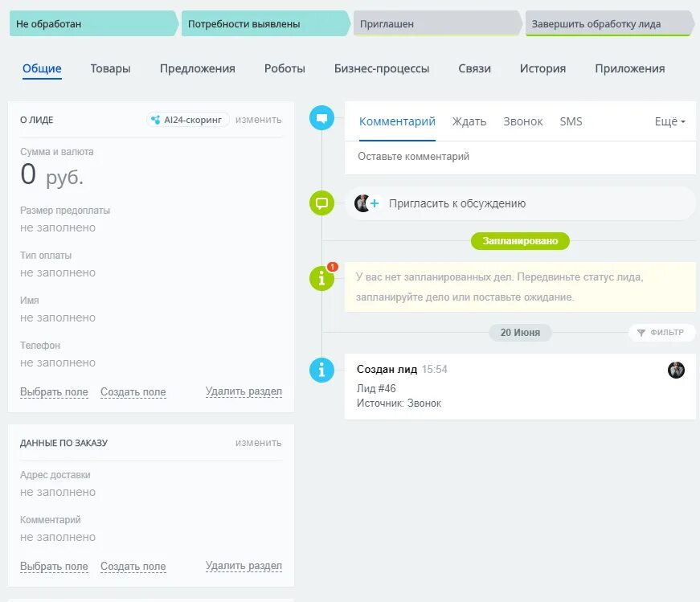Open the Товары tab
The width and height of the screenshot is (700, 602).
click(110, 69)
